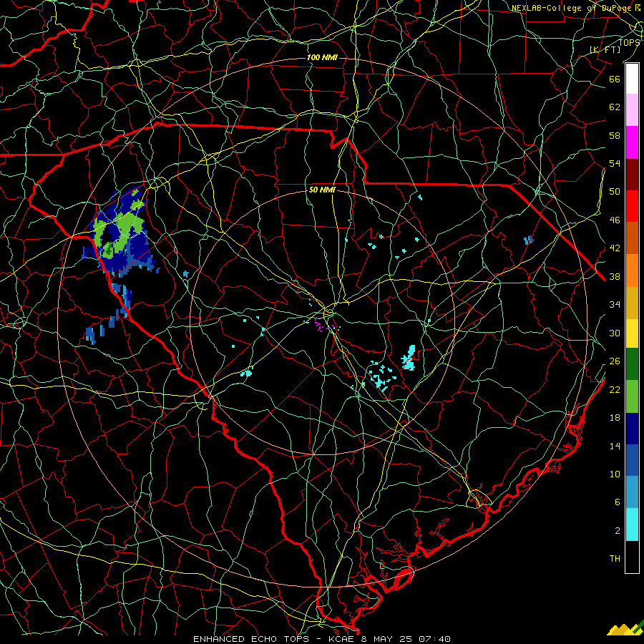Click the 50 legend value on the scale

(615, 192)
